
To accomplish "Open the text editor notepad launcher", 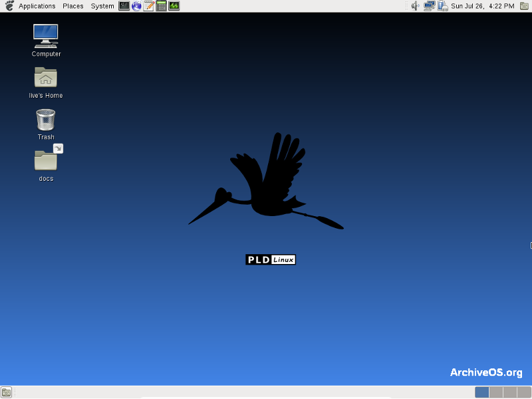I will pyautogui.click(x=148, y=6).
